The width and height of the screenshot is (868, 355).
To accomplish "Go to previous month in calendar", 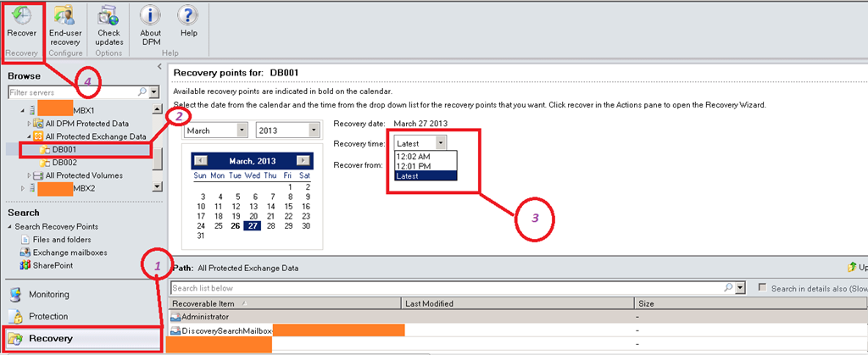I will point(202,161).
